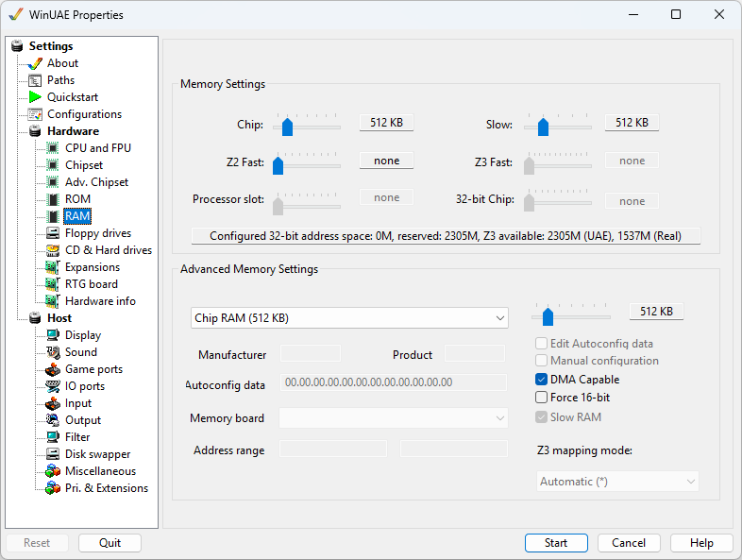
Task: Click the ROM chip icon
Action: 53,199
